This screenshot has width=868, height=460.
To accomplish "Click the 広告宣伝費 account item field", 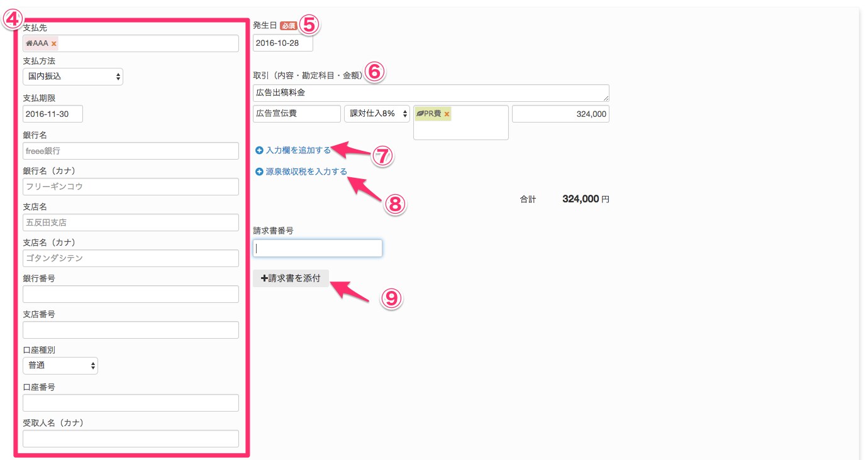I will (x=296, y=114).
